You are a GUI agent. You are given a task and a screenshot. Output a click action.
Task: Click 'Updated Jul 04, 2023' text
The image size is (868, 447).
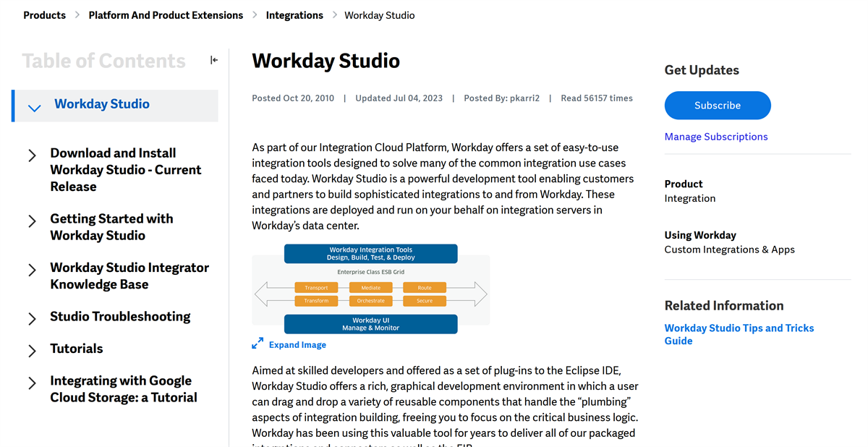tap(399, 98)
